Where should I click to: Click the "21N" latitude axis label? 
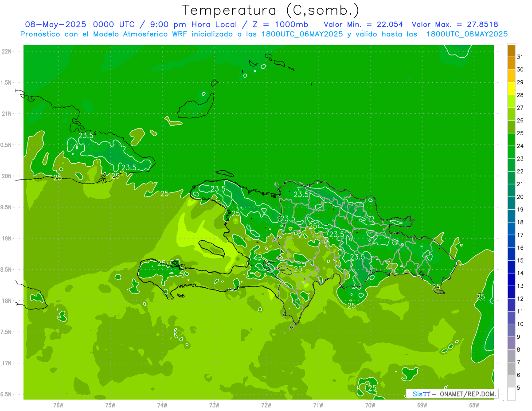click(7, 114)
